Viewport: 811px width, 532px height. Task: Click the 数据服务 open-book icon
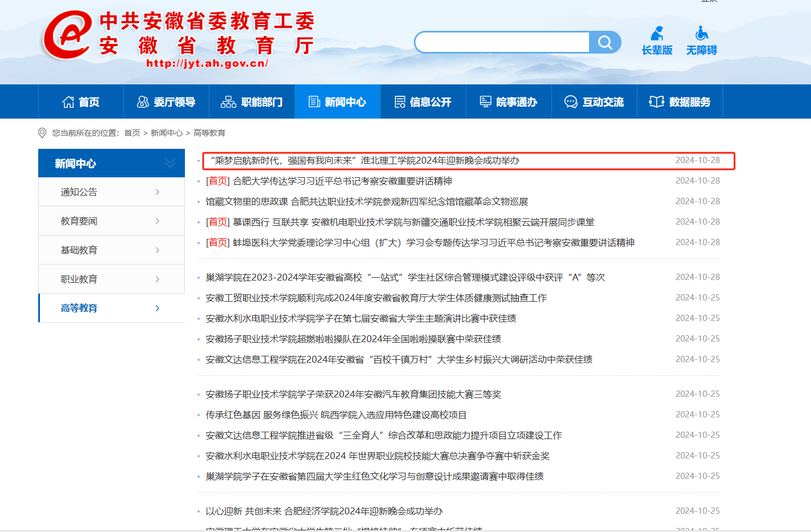click(656, 102)
